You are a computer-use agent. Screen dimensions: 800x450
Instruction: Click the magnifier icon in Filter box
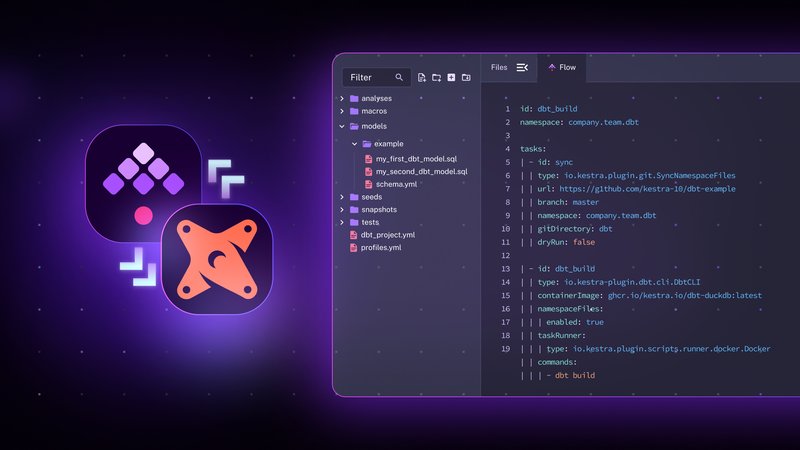[x=399, y=78]
